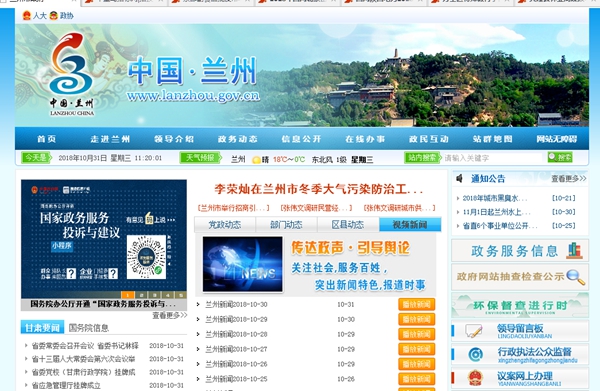Open the 政务服务信息 banner

520,251
